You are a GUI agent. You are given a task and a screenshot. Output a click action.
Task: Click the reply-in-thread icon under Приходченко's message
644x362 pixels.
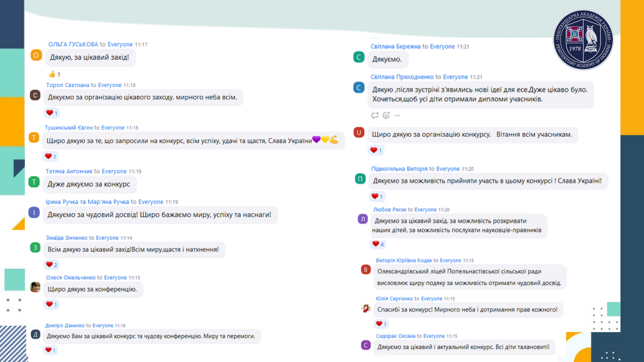click(x=375, y=115)
